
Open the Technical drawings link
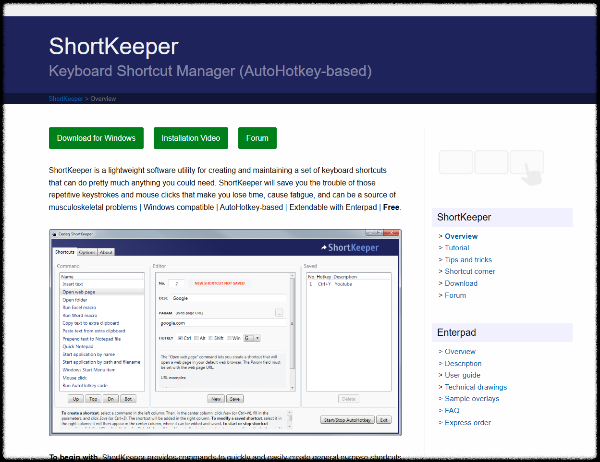point(476,387)
